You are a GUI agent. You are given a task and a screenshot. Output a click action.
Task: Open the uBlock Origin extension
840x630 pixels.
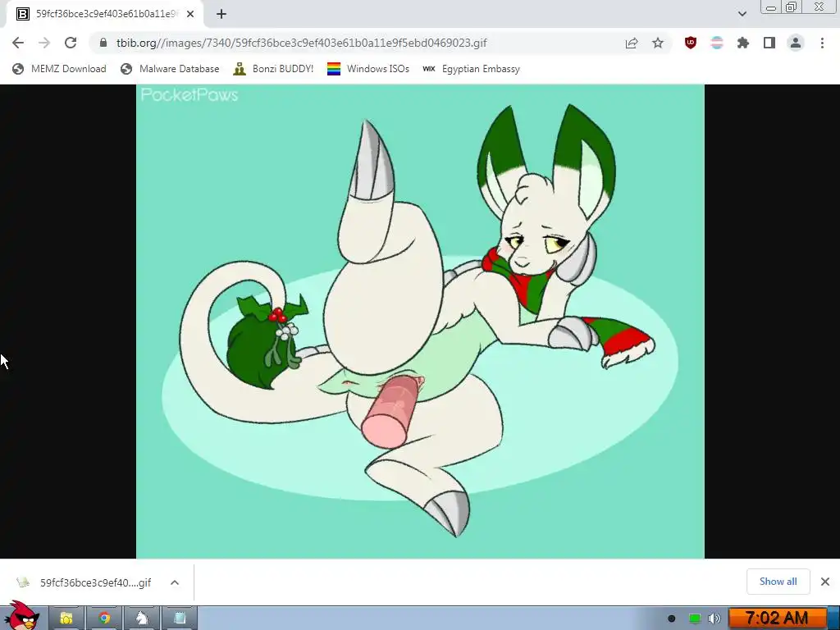[x=691, y=43]
